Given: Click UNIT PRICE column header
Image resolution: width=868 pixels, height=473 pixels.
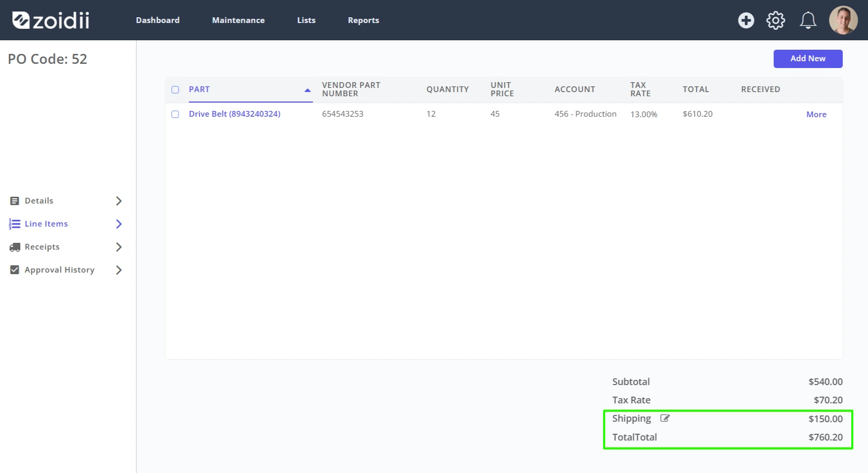Looking at the screenshot, I should point(502,89).
